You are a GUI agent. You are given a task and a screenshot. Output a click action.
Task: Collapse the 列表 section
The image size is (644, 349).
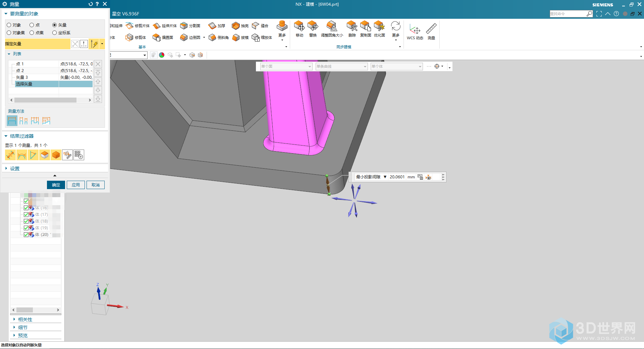(x=9, y=54)
